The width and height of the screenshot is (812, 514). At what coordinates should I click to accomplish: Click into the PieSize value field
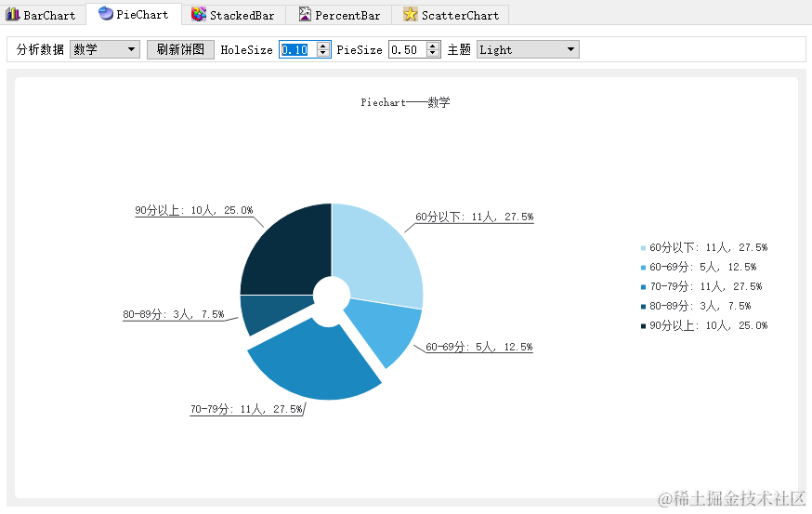pyautogui.click(x=408, y=50)
